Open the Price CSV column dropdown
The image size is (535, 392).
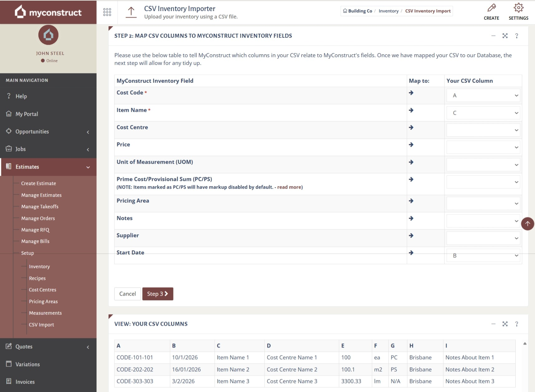point(483,147)
